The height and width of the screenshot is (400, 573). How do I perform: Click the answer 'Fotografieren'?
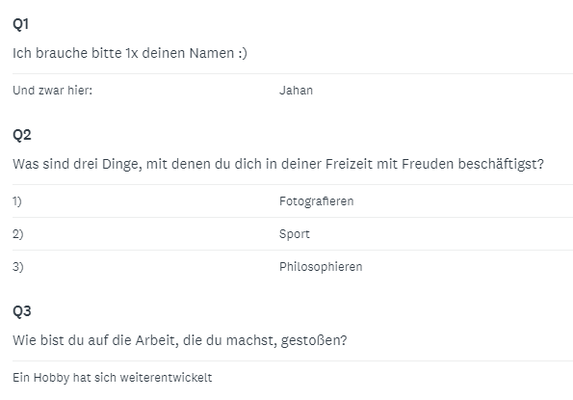click(316, 201)
